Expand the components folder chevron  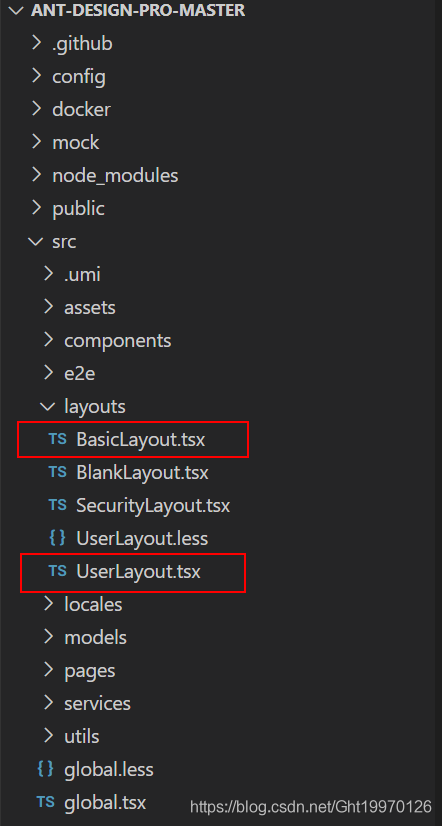coord(48,340)
